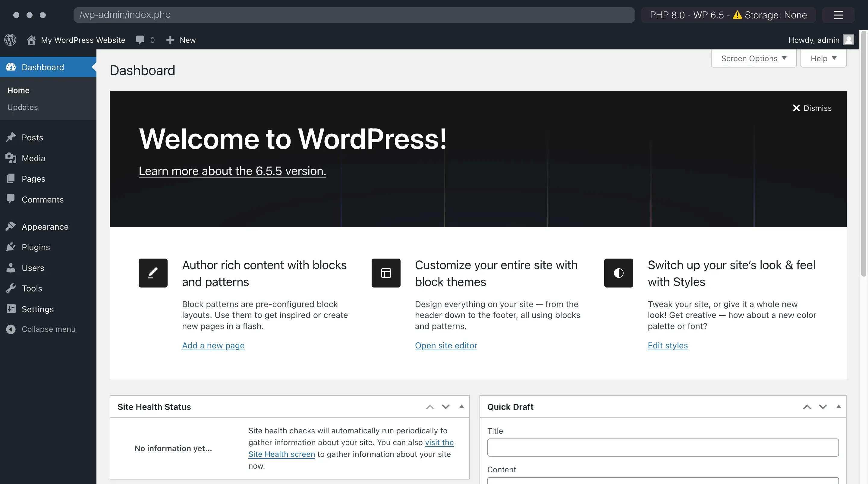Click Dismiss on the welcome banner
The width and height of the screenshot is (868, 484).
(812, 108)
